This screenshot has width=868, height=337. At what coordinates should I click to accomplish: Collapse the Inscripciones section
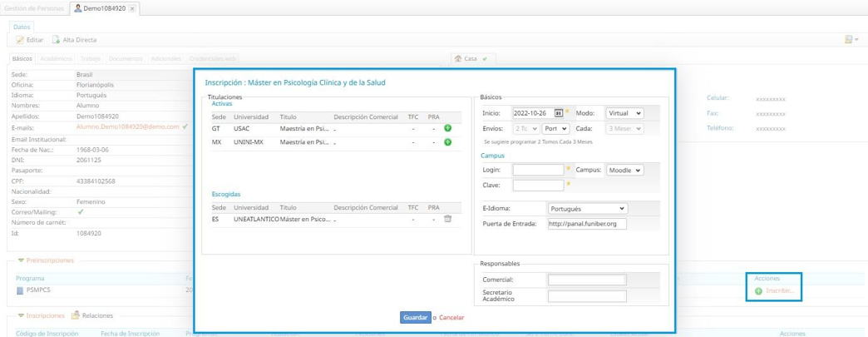(21, 316)
